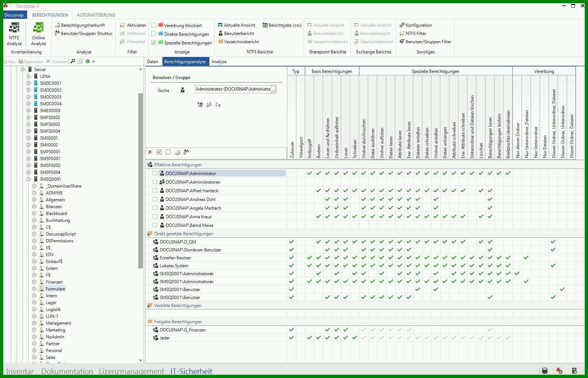Click the select-all checked box icon
Screen dimensions: 588x378
coord(159,152)
